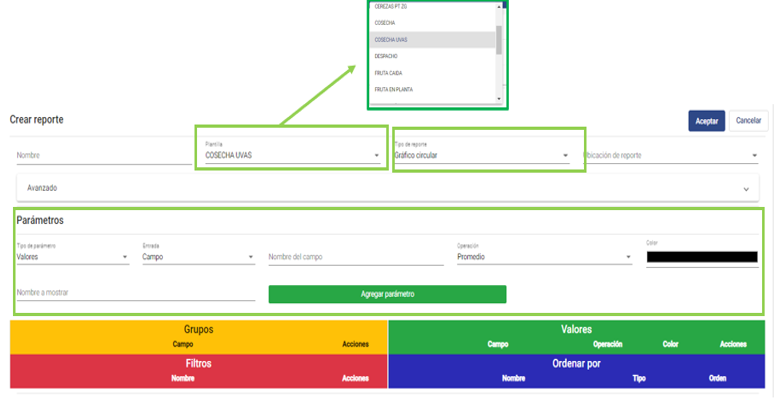779x410 pixels.
Task: Open the Tipo de parámetro dropdown
Action: tap(72, 257)
